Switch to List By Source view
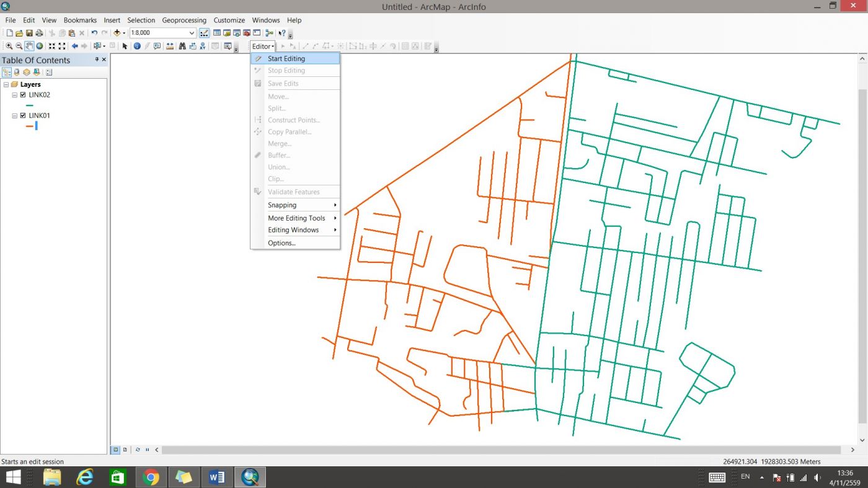 tap(17, 73)
